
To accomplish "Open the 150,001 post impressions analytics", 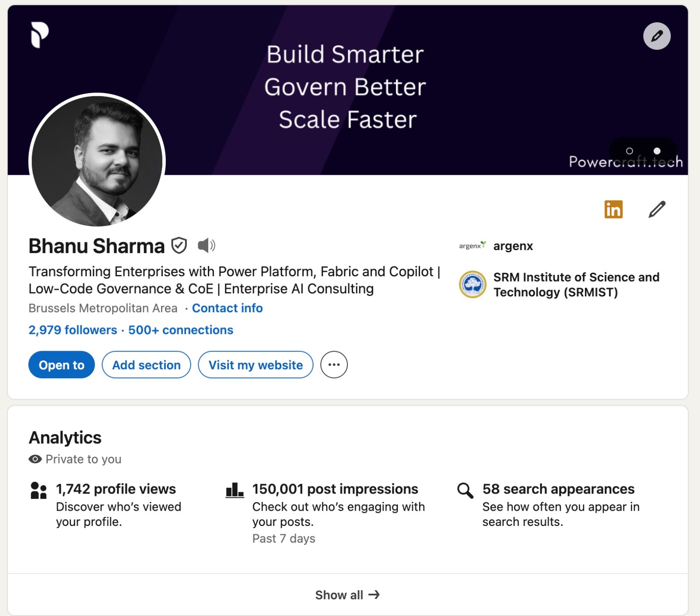I will 335,489.
